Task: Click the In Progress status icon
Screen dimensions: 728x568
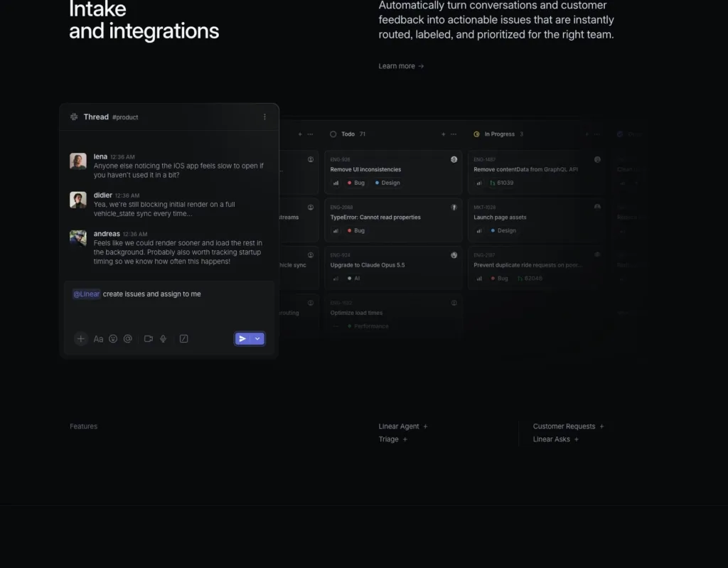Action: (x=476, y=134)
